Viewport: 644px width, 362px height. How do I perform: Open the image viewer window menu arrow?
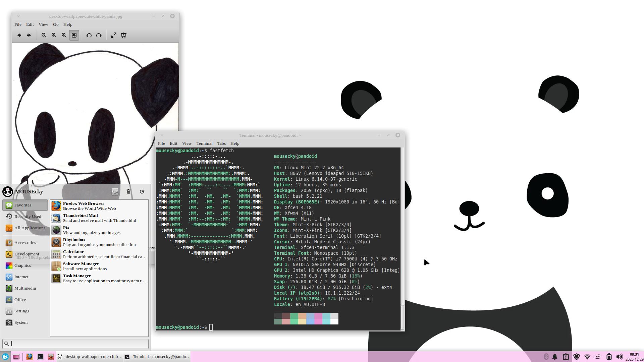tap(18, 16)
